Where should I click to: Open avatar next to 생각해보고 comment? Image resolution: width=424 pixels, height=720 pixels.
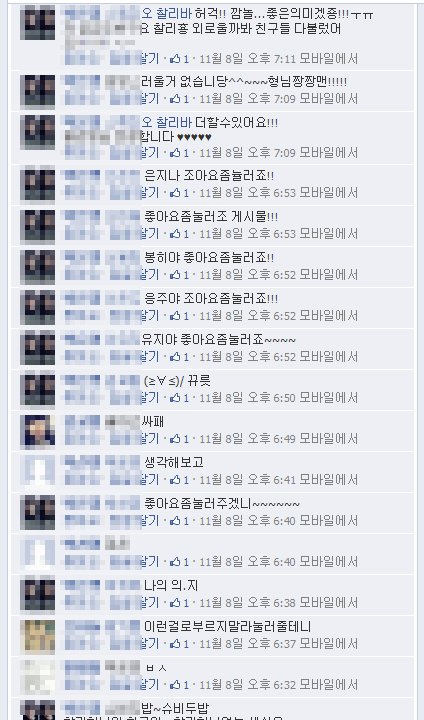click(38, 472)
